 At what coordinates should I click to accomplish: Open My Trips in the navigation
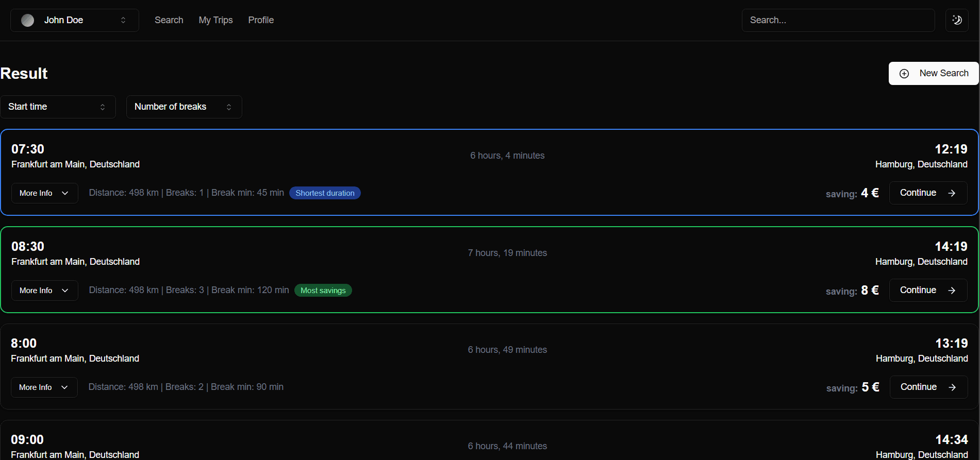click(215, 20)
